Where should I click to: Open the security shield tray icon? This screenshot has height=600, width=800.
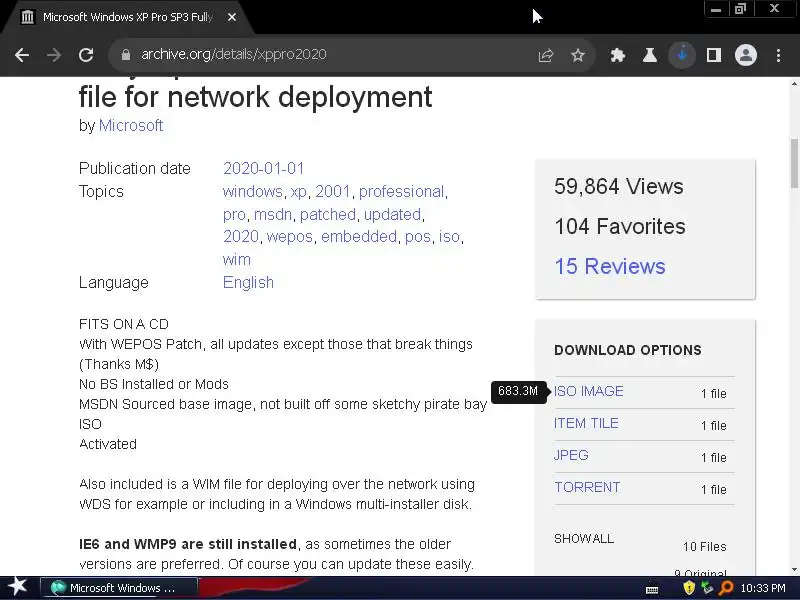[x=689, y=588]
